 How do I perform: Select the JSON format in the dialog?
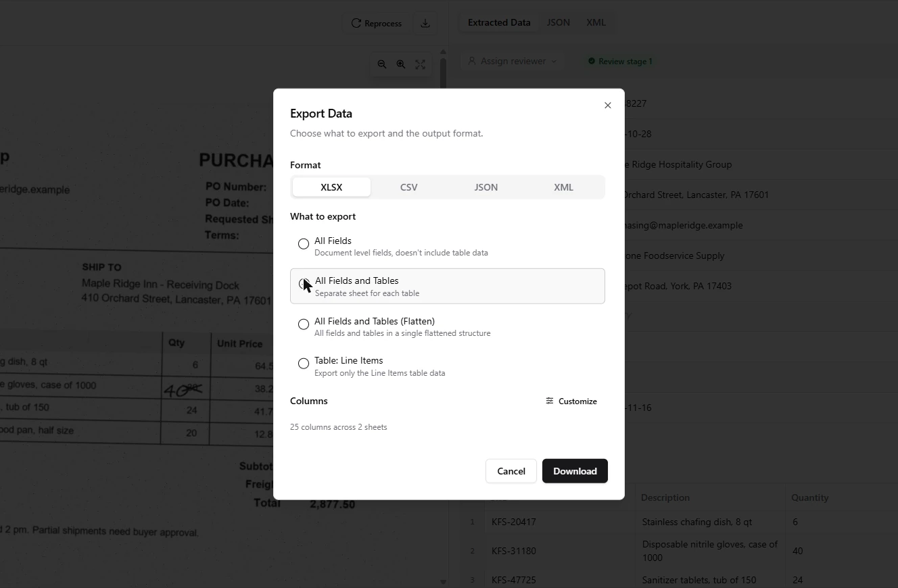click(486, 187)
